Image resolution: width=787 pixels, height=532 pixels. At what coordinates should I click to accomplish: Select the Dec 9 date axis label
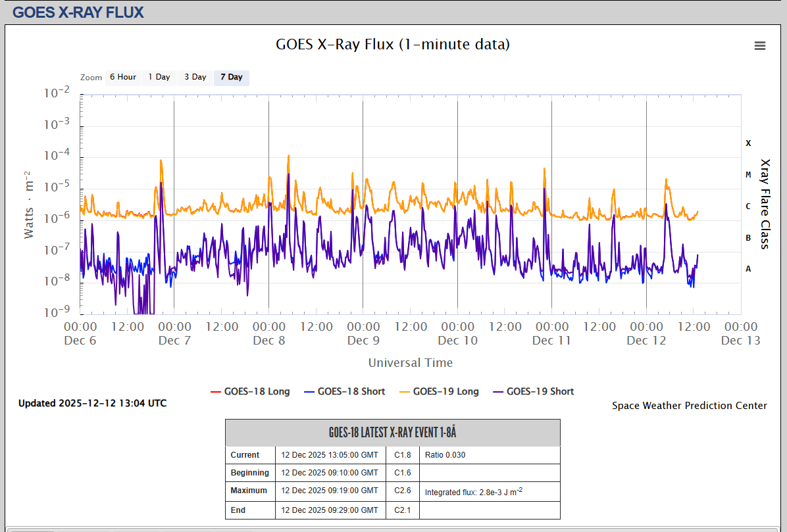coord(363,340)
